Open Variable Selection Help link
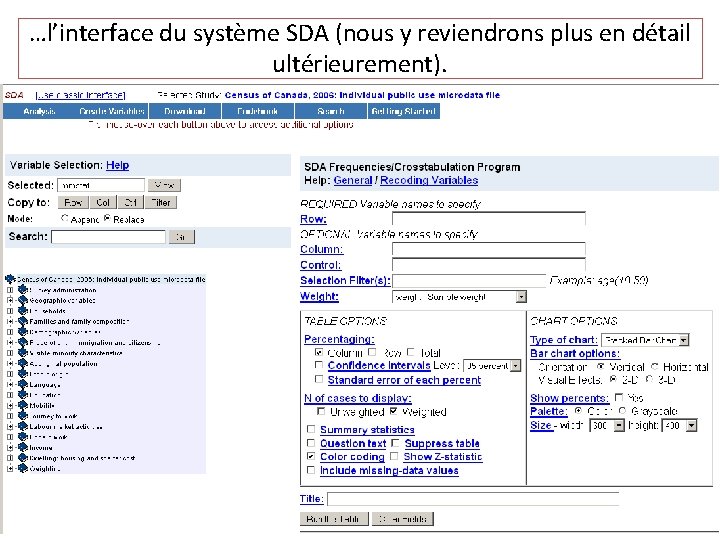The width and height of the screenshot is (720, 540). (118, 165)
